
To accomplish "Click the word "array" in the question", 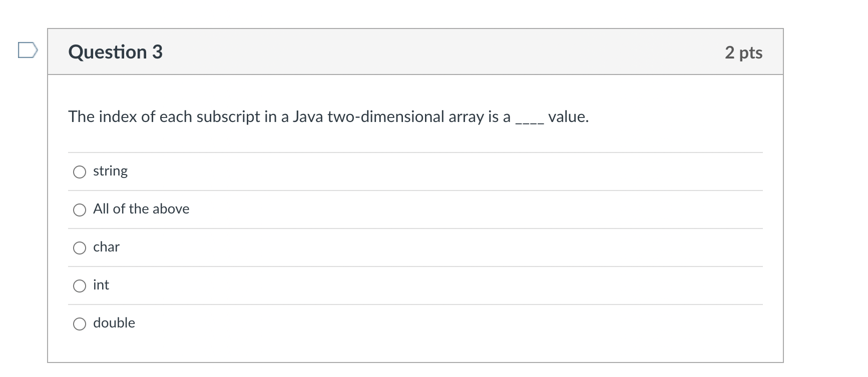I will 466,116.
